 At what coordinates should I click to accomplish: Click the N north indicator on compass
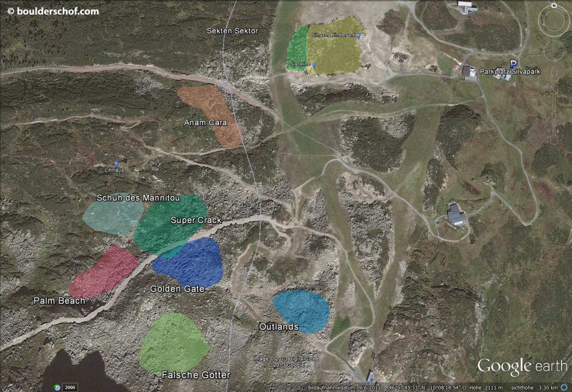coord(554,6)
